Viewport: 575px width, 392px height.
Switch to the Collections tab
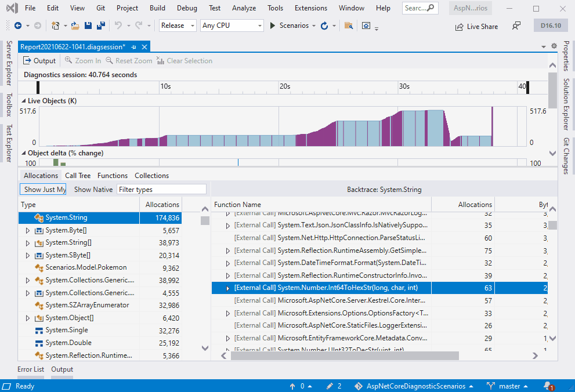pos(152,176)
